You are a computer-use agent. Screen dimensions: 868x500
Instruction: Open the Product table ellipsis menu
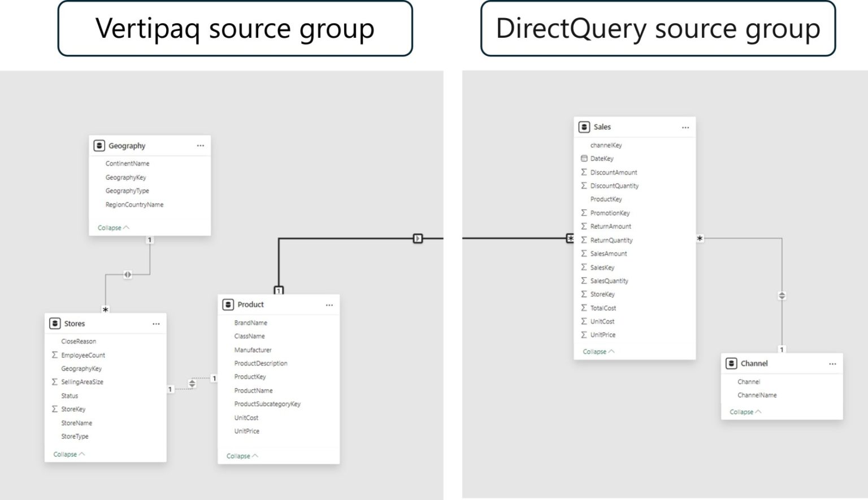[329, 305]
